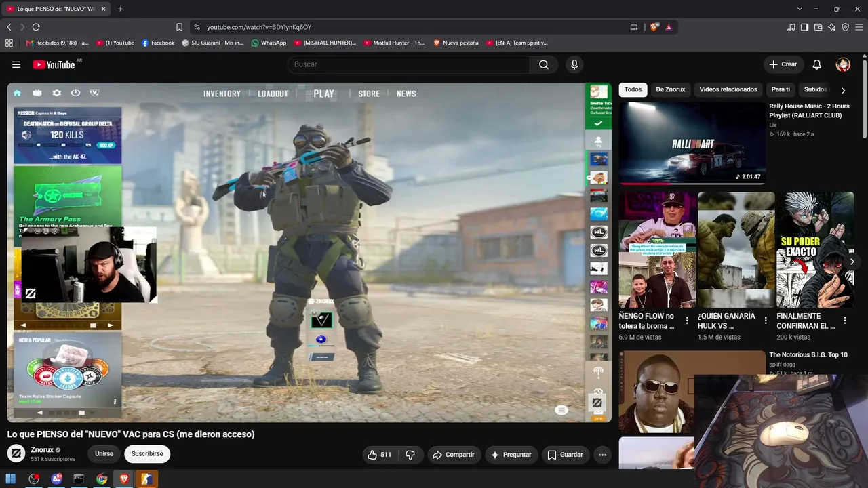Save the video with Guardar

point(566,455)
